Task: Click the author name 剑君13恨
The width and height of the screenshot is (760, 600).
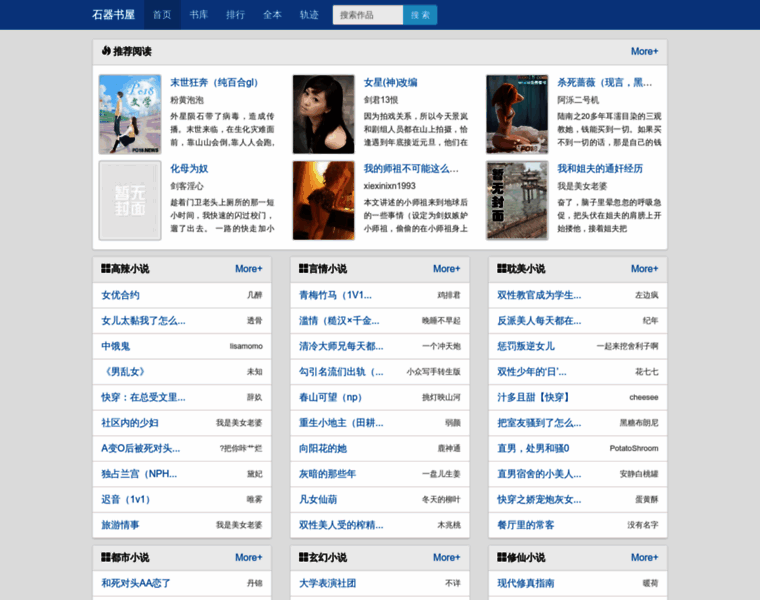Action: [x=381, y=100]
